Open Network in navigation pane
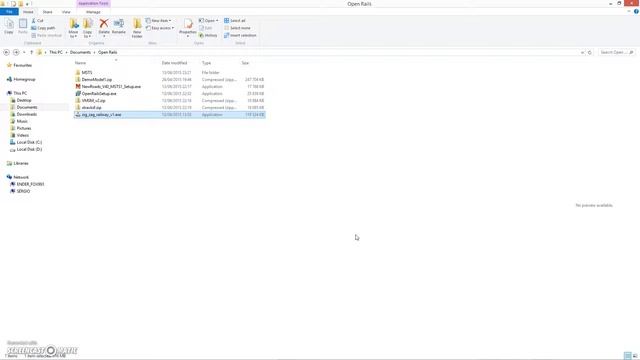Screen dimensions: 640x360 (x=21, y=177)
